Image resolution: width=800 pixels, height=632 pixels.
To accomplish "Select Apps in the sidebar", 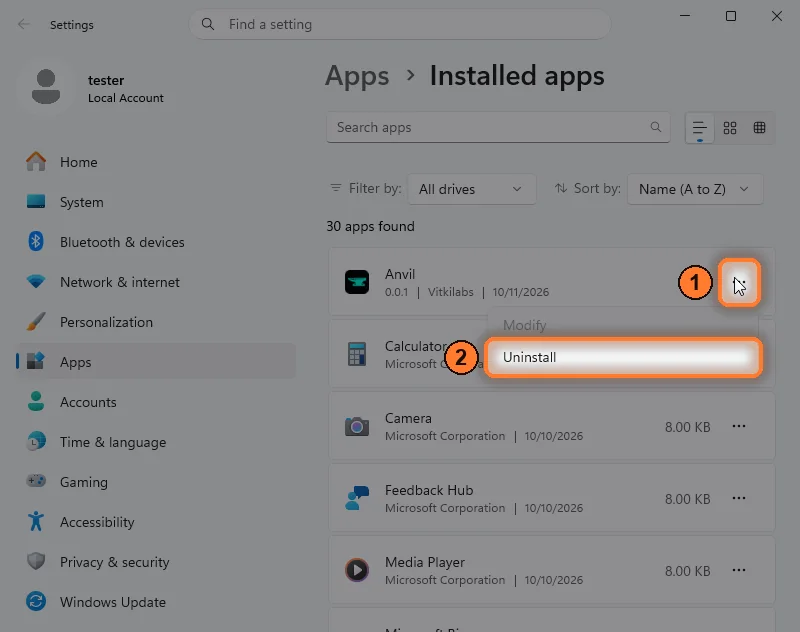I will coord(156,362).
